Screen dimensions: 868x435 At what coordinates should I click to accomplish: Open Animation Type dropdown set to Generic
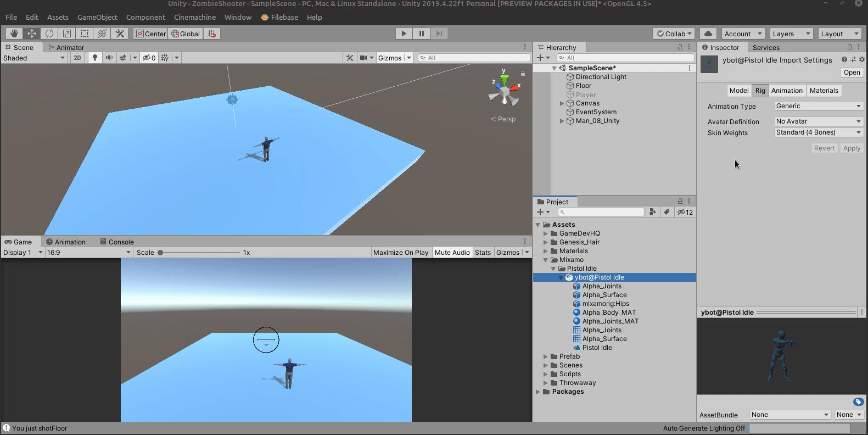coord(819,106)
